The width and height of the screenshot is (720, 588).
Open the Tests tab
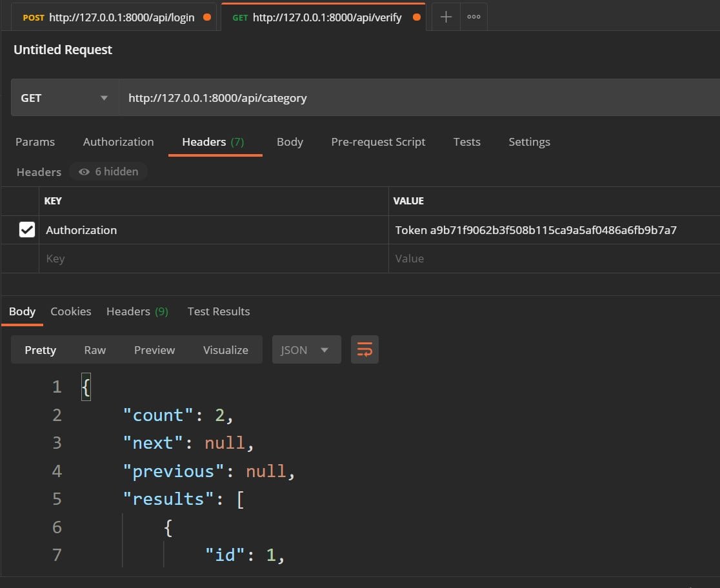click(467, 142)
